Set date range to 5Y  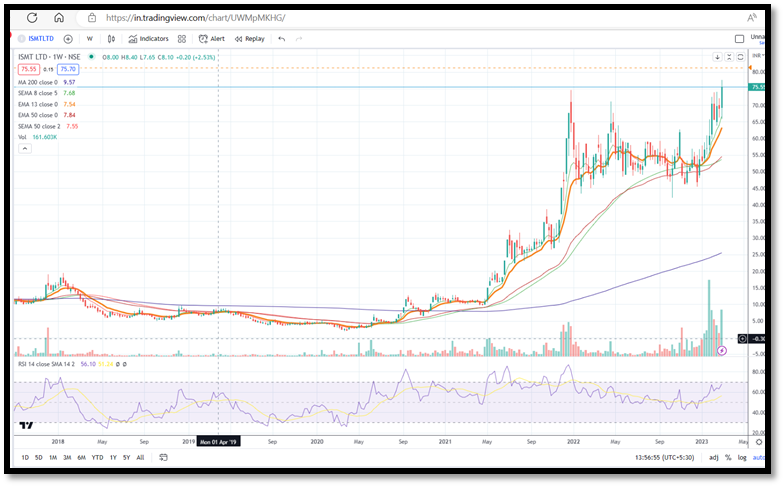pos(126,458)
